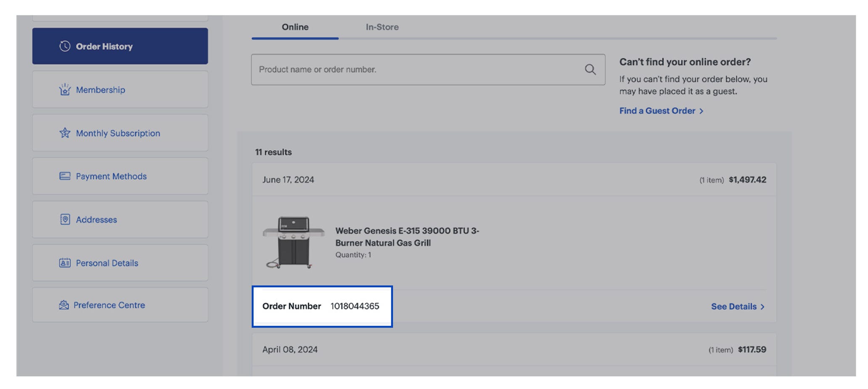Click the highlighted Order Number 1018044365

click(x=322, y=306)
